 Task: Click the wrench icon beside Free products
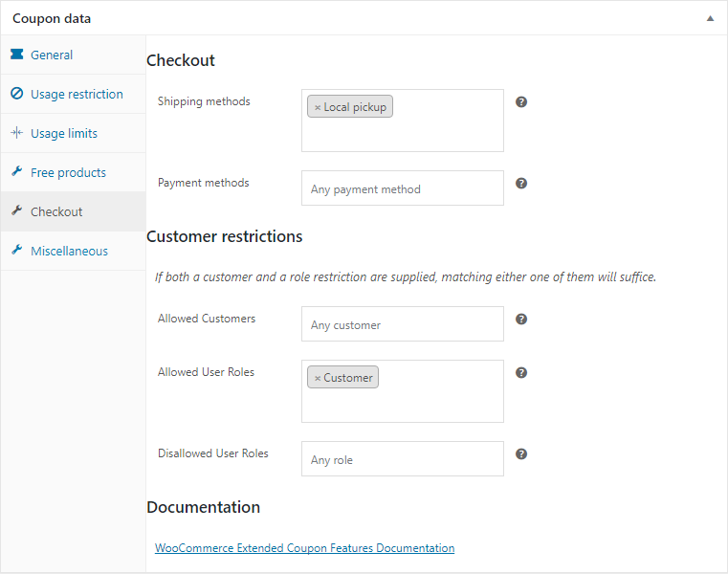click(x=16, y=172)
